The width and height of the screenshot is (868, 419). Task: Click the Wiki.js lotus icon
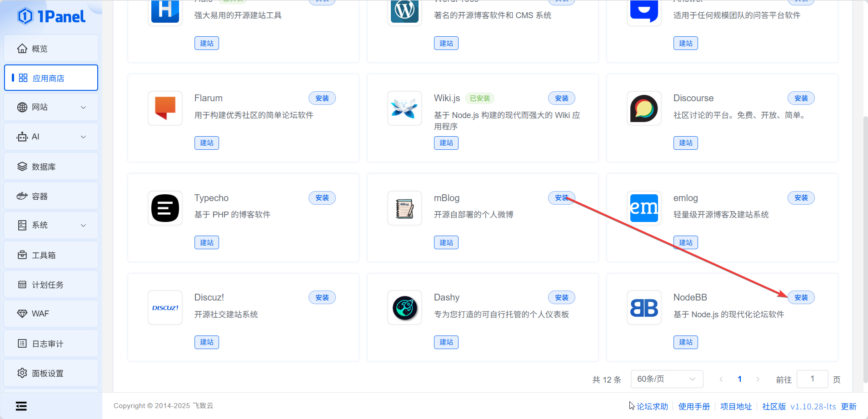click(x=404, y=108)
